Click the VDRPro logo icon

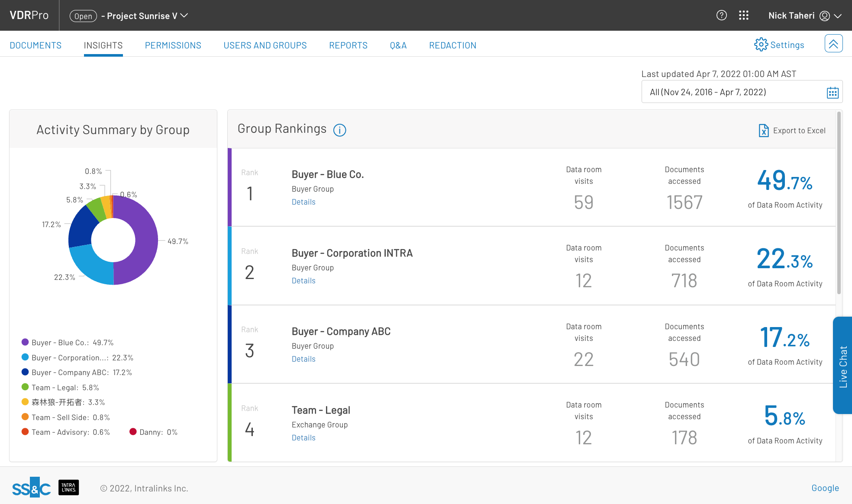(29, 14)
